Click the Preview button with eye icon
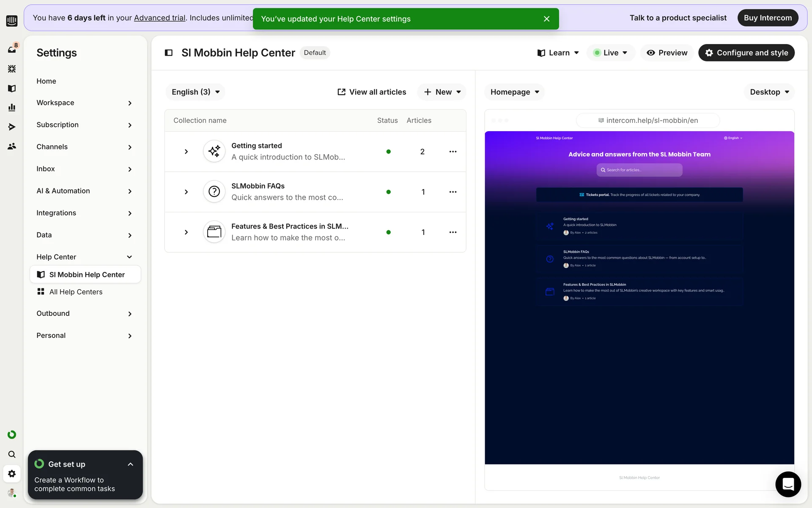The height and width of the screenshot is (508, 812). pyautogui.click(x=667, y=53)
